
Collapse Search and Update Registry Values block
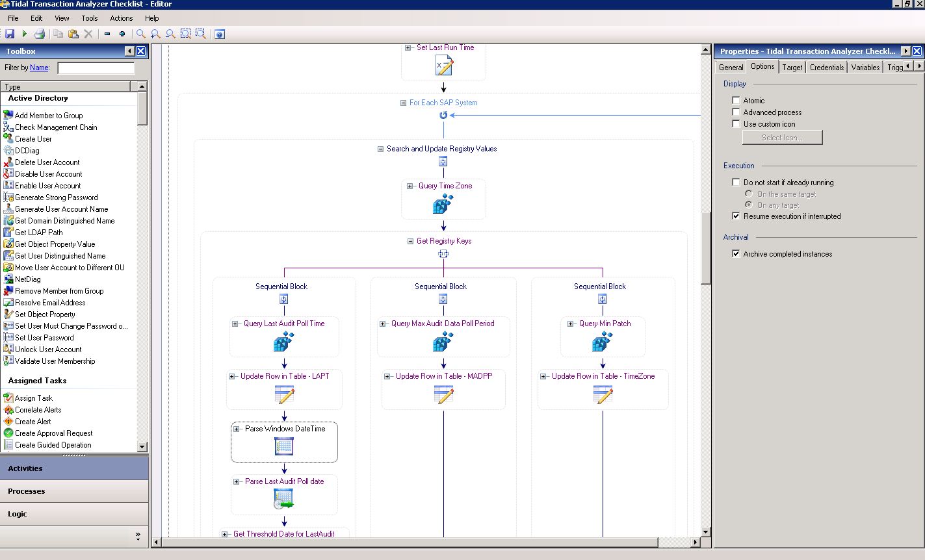point(381,149)
